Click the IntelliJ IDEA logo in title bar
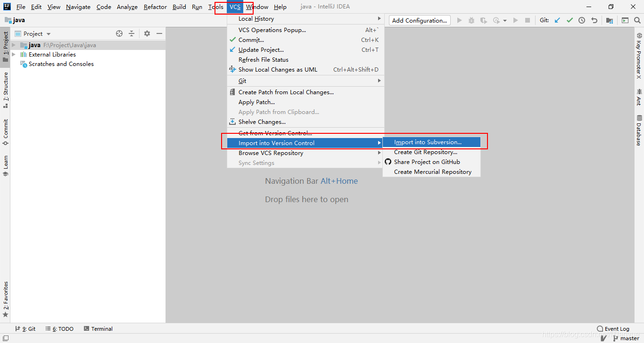This screenshot has width=644, height=343. 7,7
